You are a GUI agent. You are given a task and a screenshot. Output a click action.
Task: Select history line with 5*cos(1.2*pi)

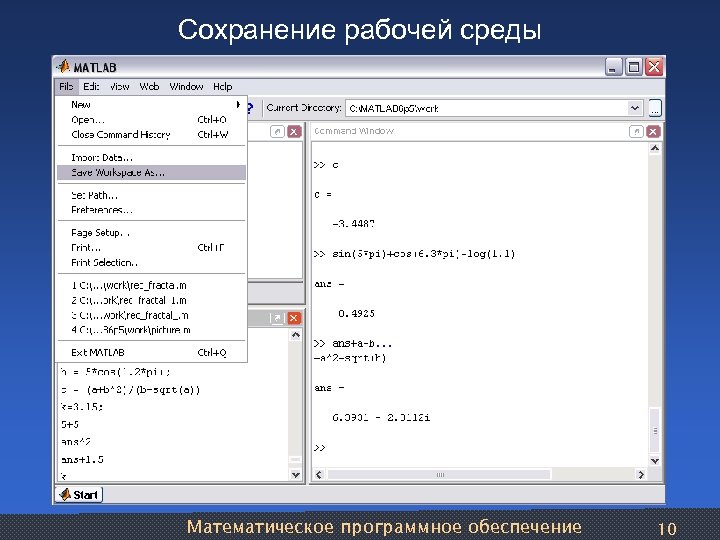click(115, 372)
